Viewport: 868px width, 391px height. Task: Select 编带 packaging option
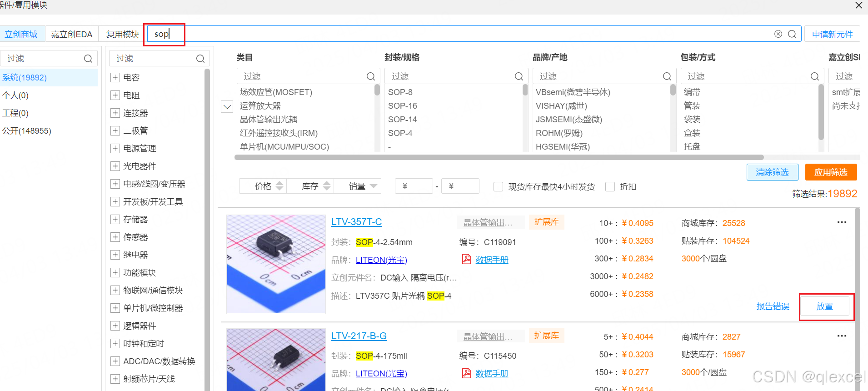click(x=692, y=92)
